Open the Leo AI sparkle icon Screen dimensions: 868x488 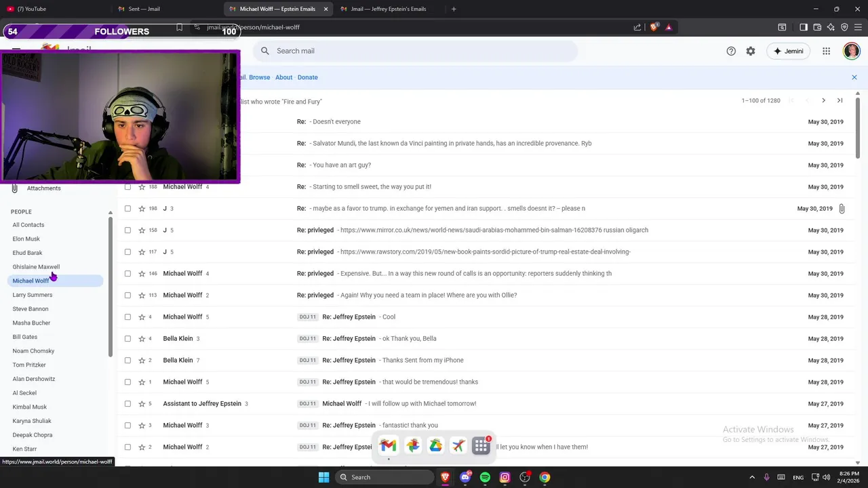[831, 27]
